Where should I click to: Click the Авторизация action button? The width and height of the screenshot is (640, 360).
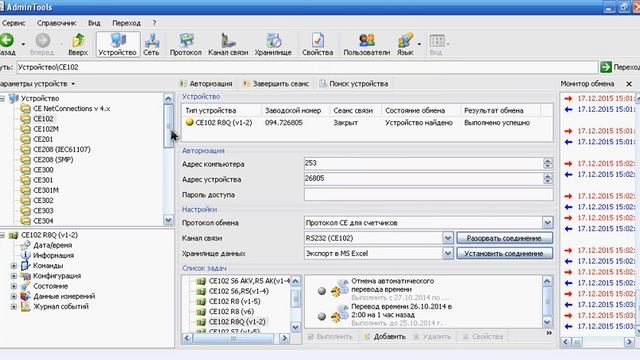tap(206, 84)
